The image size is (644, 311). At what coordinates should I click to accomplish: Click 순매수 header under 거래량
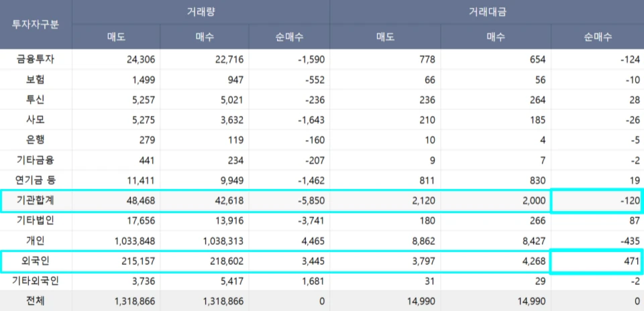(x=288, y=37)
